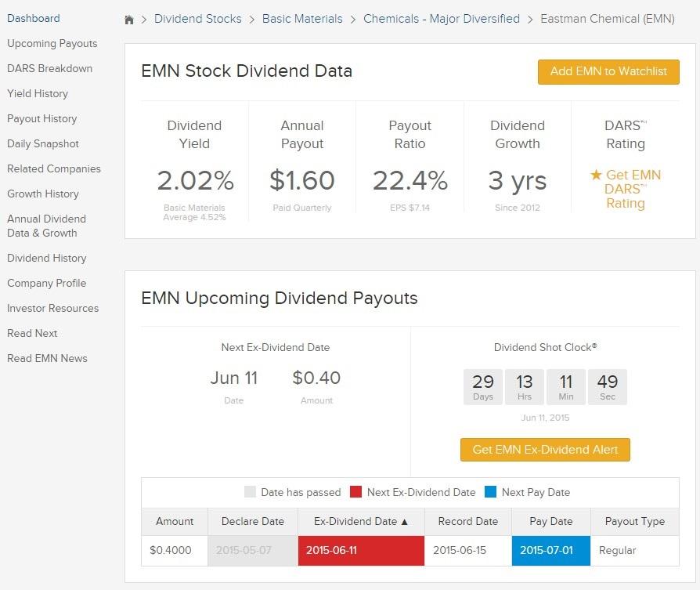
Task: Open Annual Dividend Data & Growth
Action: [x=46, y=226]
